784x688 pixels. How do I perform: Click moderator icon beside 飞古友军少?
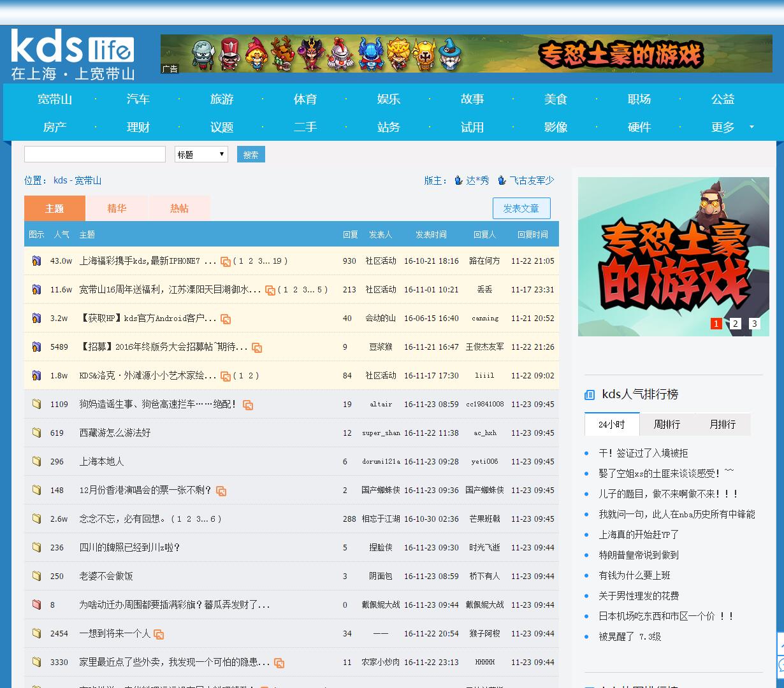click(x=502, y=180)
